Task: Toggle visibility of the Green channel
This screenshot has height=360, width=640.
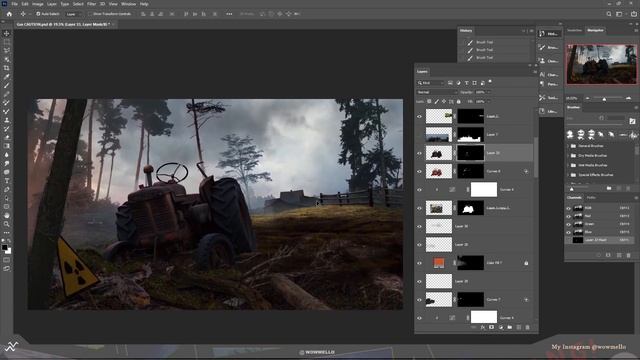Action: tap(568, 224)
